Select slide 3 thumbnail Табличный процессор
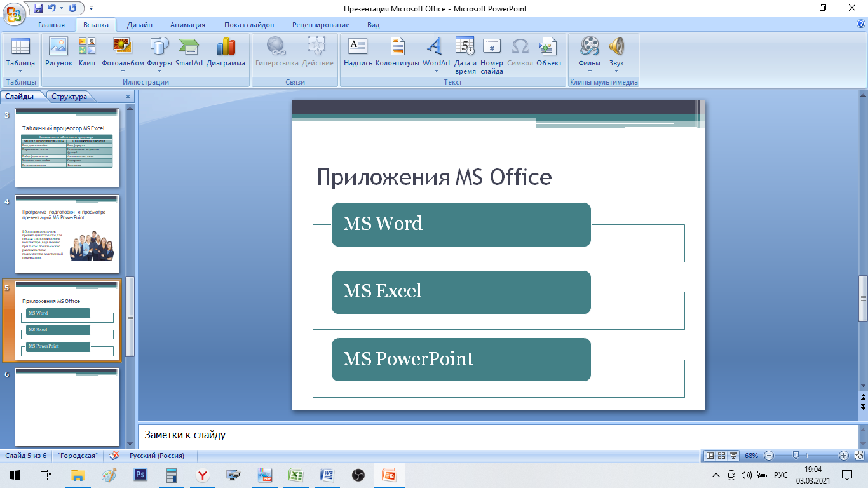The height and width of the screenshot is (488, 868). pyautogui.click(x=67, y=147)
